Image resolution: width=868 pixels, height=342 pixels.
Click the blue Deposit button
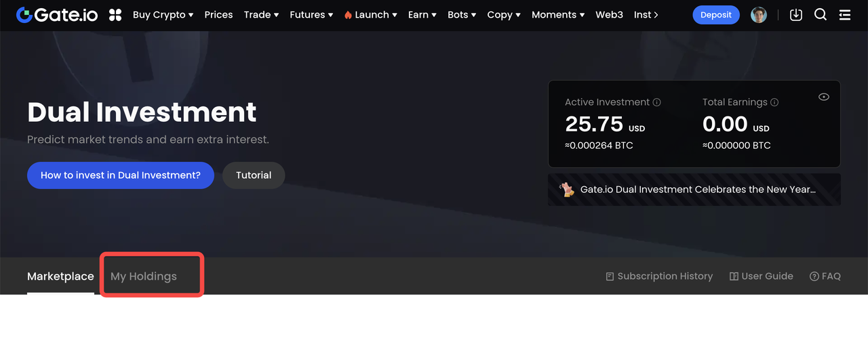(716, 15)
